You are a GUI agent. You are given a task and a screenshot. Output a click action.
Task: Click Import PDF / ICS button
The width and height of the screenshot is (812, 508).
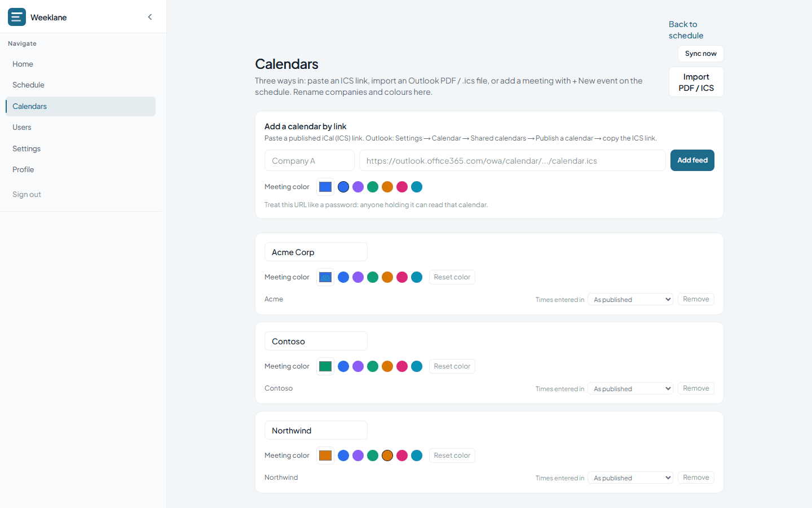pos(696,82)
